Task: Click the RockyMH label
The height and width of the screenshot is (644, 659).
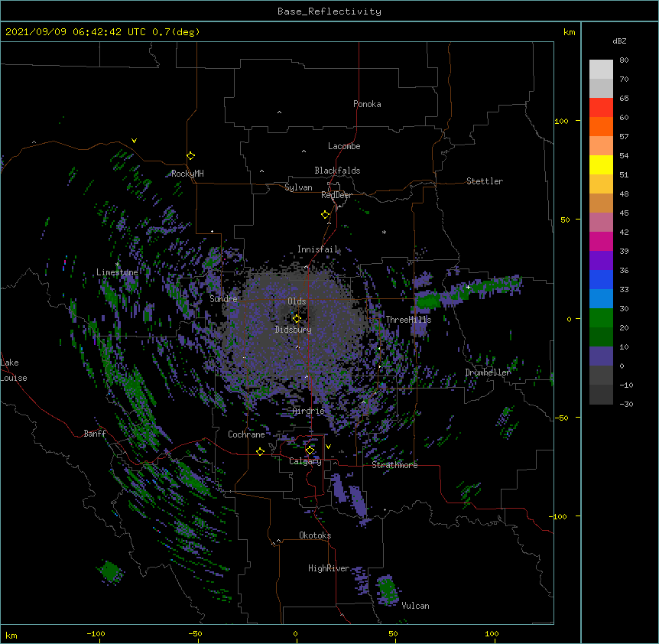Action: 187,174
